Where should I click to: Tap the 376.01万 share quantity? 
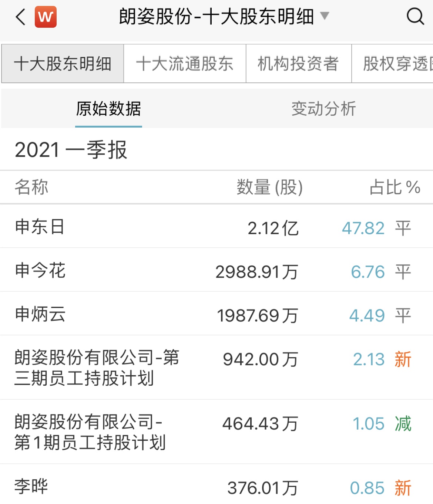(263, 488)
